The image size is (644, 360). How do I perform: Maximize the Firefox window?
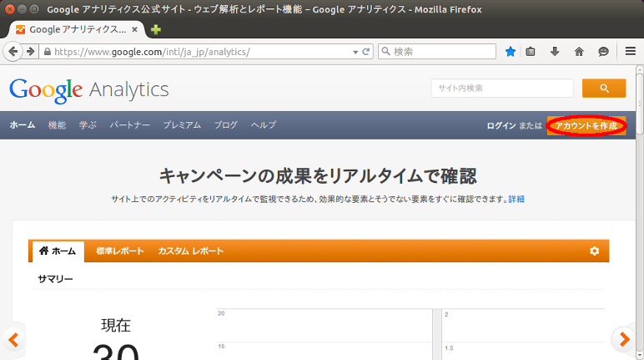click(x=34, y=9)
